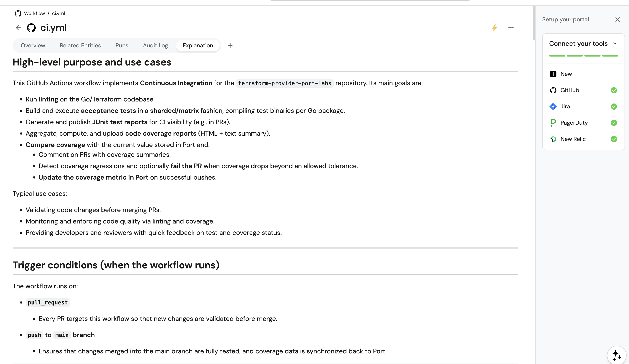The height and width of the screenshot is (364, 629).
Task: Click the New tool item in list
Action: [x=566, y=74]
